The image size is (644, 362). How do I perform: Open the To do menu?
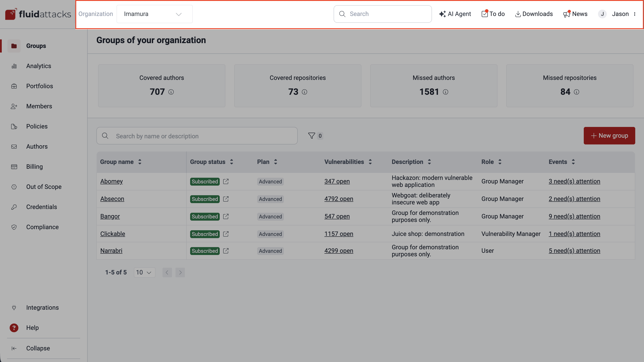pos(493,14)
